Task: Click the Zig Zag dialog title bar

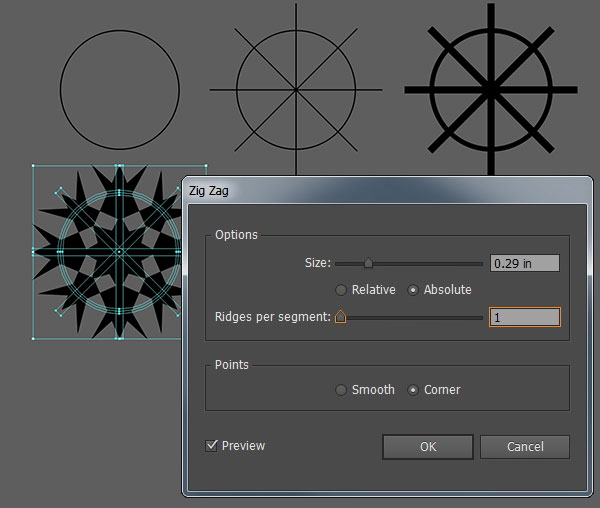Action: [380, 191]
